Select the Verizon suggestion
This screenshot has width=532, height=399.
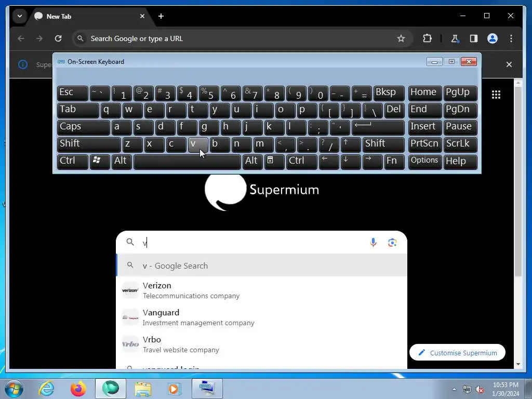tap(262, 290)
